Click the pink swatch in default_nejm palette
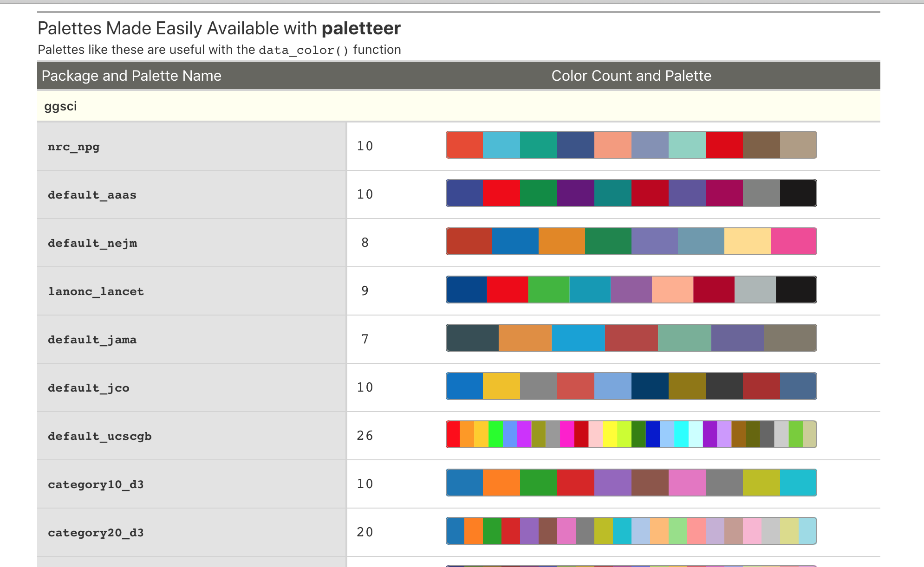 [x=793, y=241]
